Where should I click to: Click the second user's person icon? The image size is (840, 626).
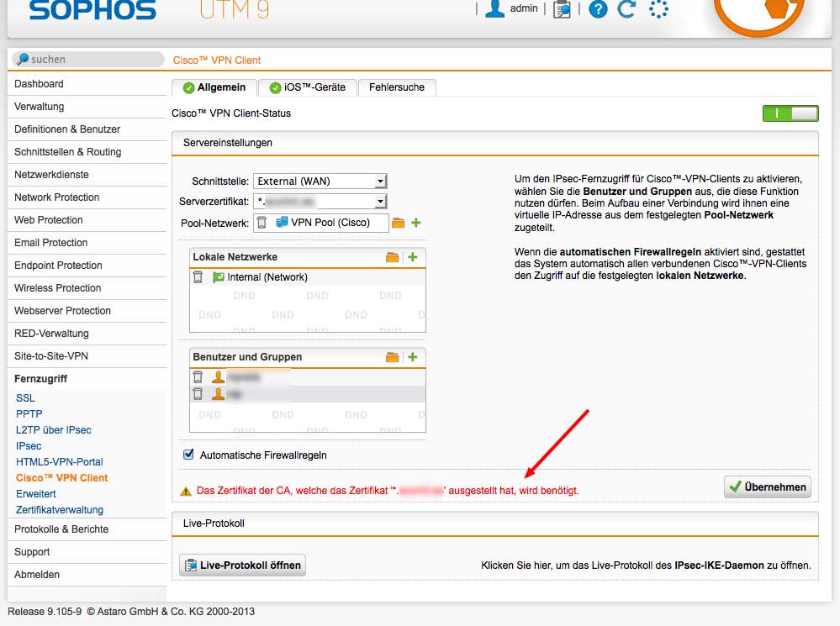[x=218, y=394]
